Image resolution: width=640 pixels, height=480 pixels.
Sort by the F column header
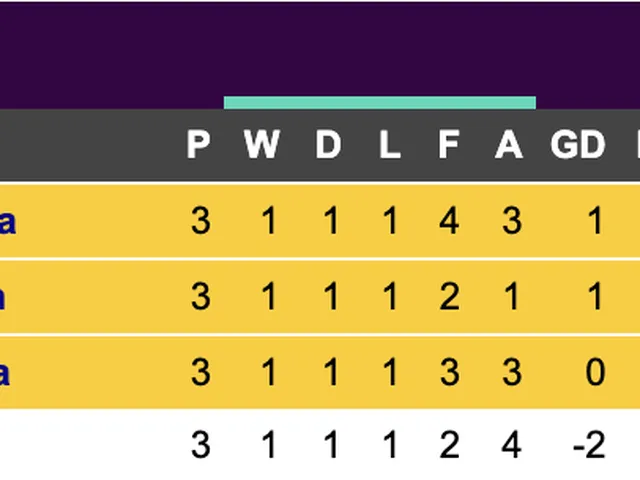pyautogui.click(x=448, y=146)
